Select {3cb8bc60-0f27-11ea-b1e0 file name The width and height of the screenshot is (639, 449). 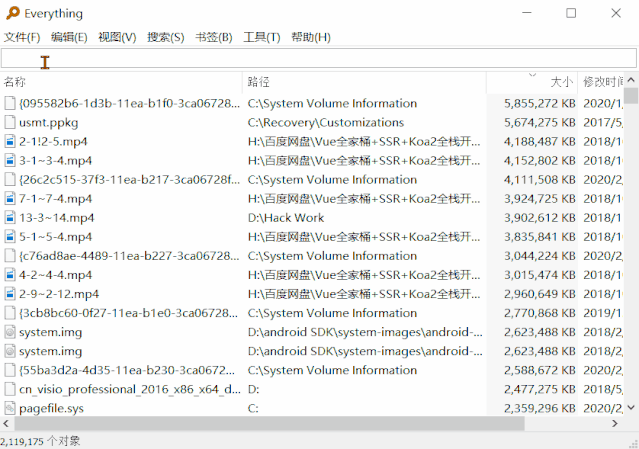(x=128, y=313)
